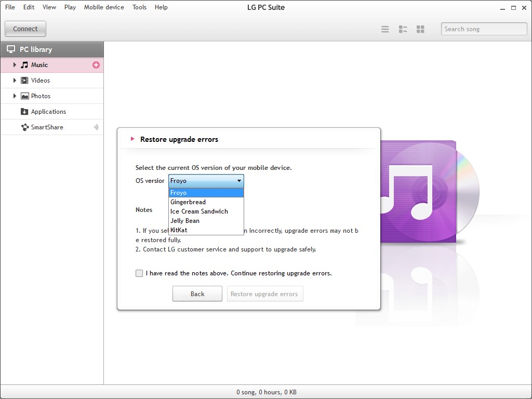Click the PC library monitor icon
The width and height of the screenshot is (532, 399).
pos(10,48)
